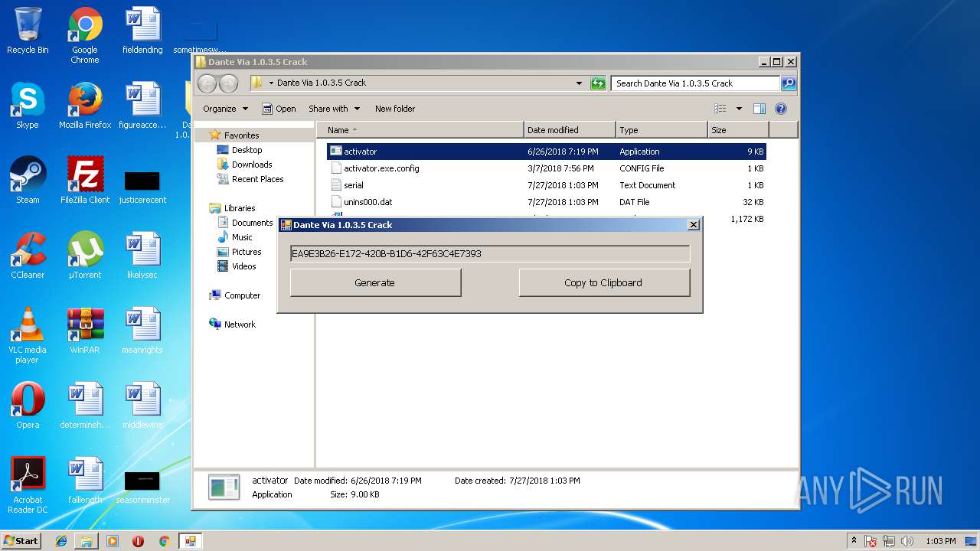
Task: Select Steam desktop icon
Action: pyautogui.click(x=28, y=181)
